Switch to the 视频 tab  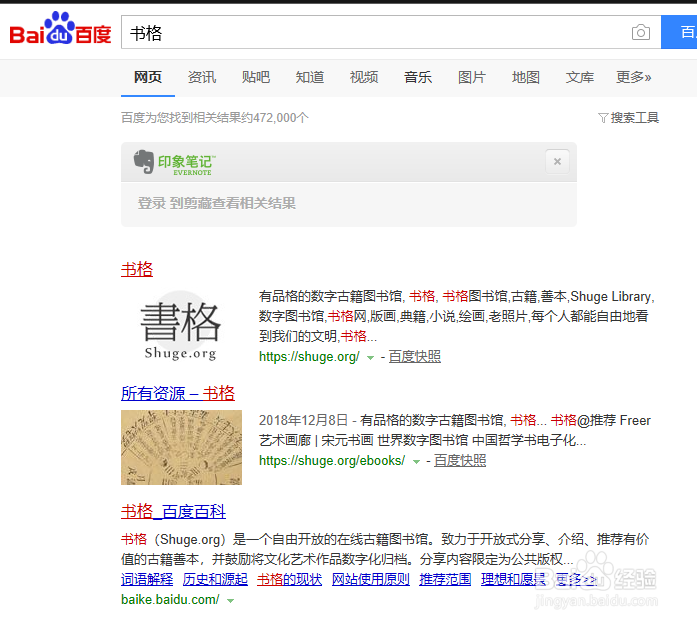(x=364, y=77)
